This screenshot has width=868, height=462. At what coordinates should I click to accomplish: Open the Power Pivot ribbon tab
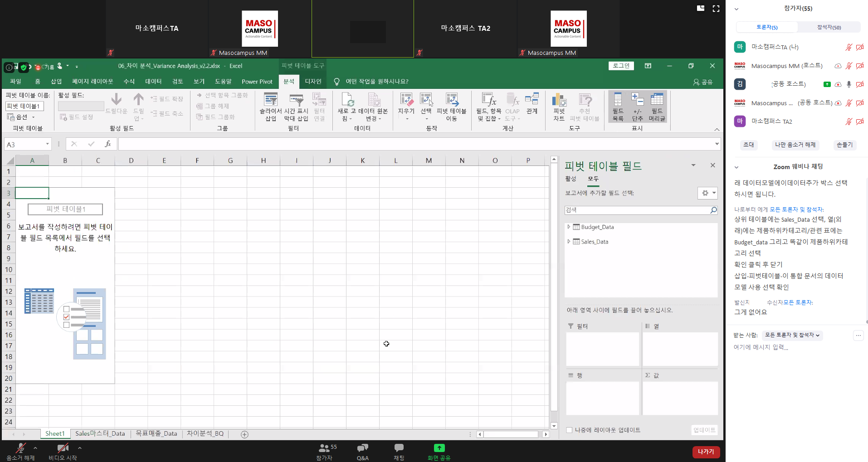tap(257, 82)
